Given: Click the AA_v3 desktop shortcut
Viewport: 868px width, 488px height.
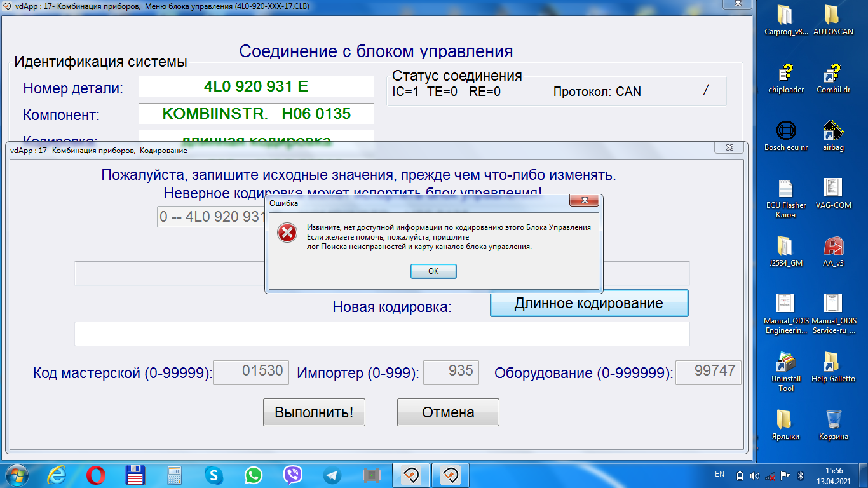Looking at the screenshot, I should click(833, 250).
